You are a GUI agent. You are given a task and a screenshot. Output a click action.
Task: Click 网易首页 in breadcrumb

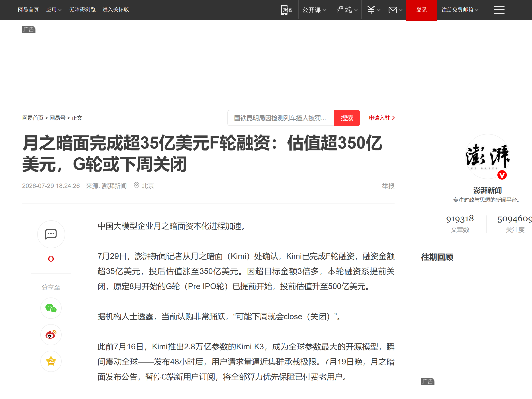tap(33, 118)
